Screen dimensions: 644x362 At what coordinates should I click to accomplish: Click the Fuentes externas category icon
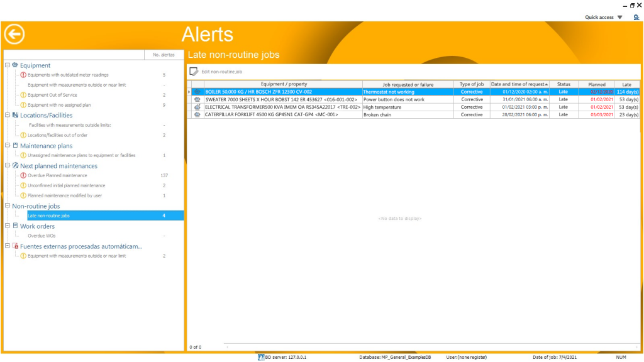coord(15,246)
